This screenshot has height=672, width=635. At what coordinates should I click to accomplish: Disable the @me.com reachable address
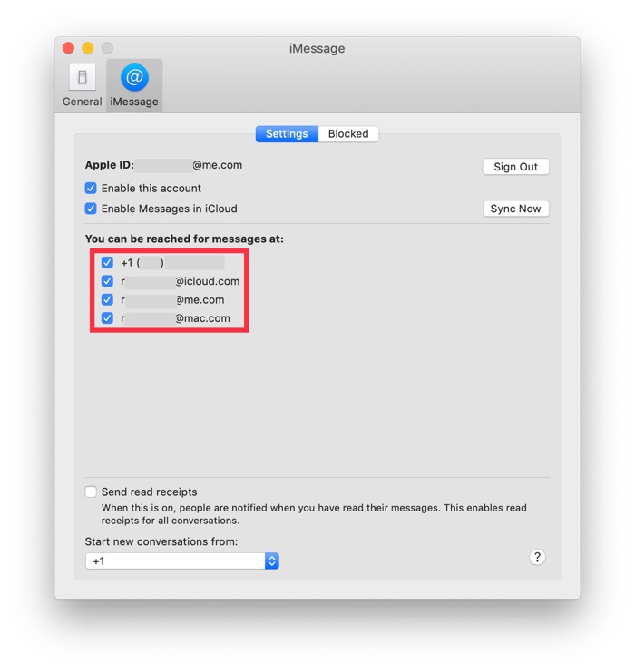pos(107,300)
